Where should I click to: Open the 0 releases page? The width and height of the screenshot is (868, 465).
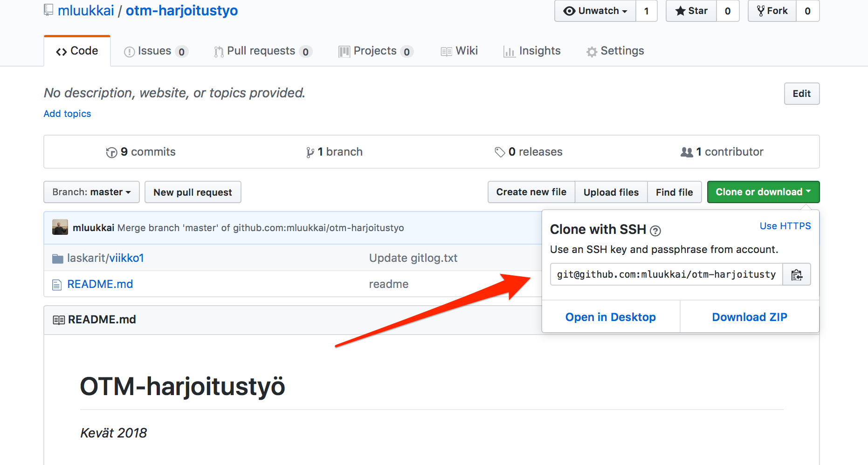[x=529, y=152]
